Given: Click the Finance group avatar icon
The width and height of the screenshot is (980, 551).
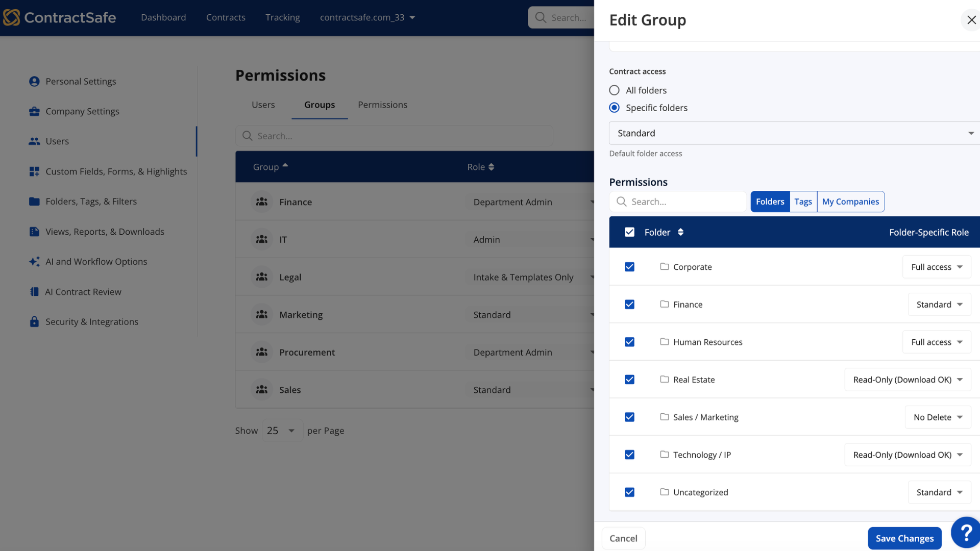Looking at the screenshot, I should (262, 202).
